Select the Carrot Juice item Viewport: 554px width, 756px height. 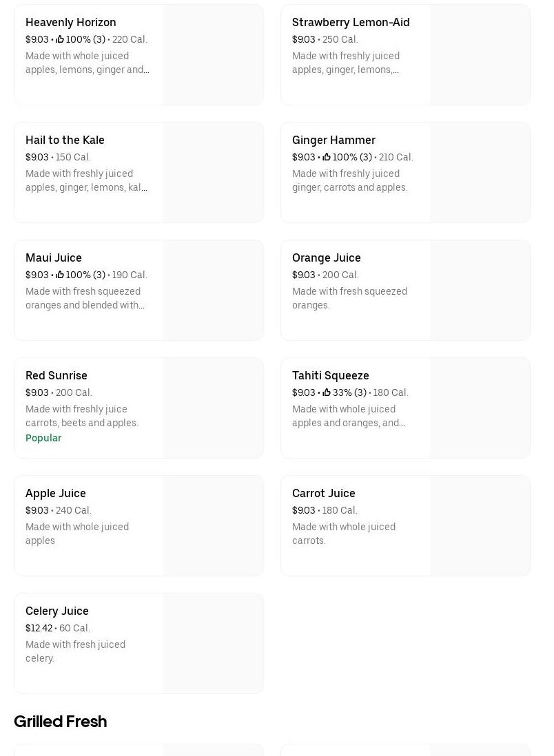click(324, 493)
